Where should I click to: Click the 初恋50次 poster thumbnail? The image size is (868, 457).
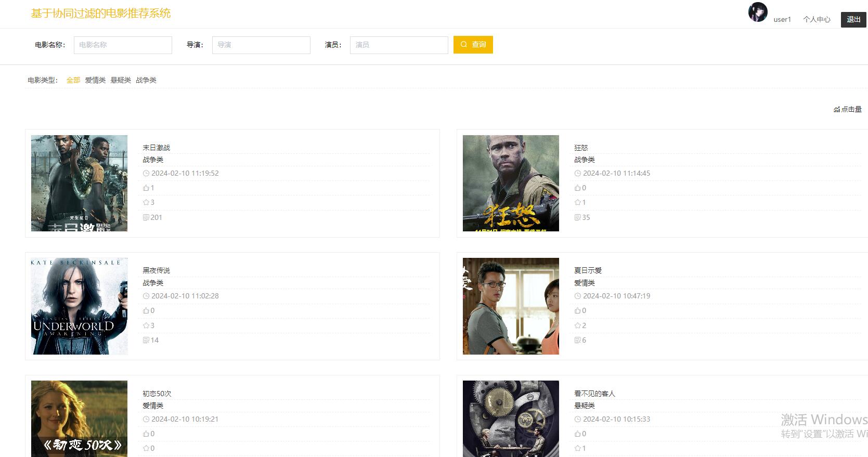[79, 419]
